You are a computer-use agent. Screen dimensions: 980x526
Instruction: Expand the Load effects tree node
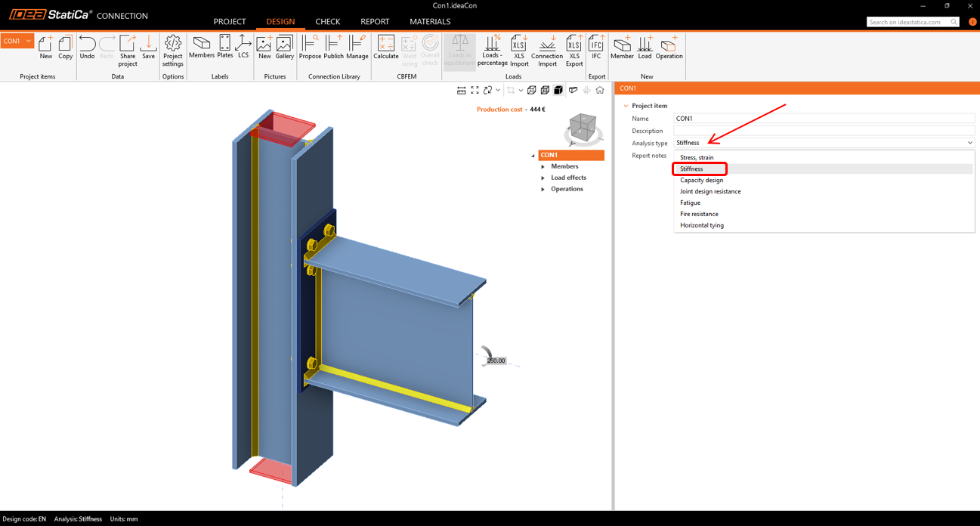543,178
